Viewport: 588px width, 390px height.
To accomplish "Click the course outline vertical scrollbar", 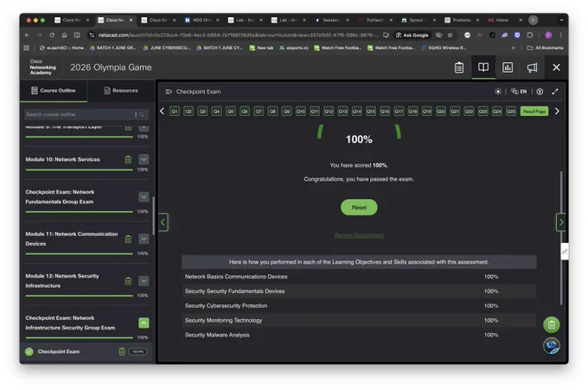I will coord(154,215).
